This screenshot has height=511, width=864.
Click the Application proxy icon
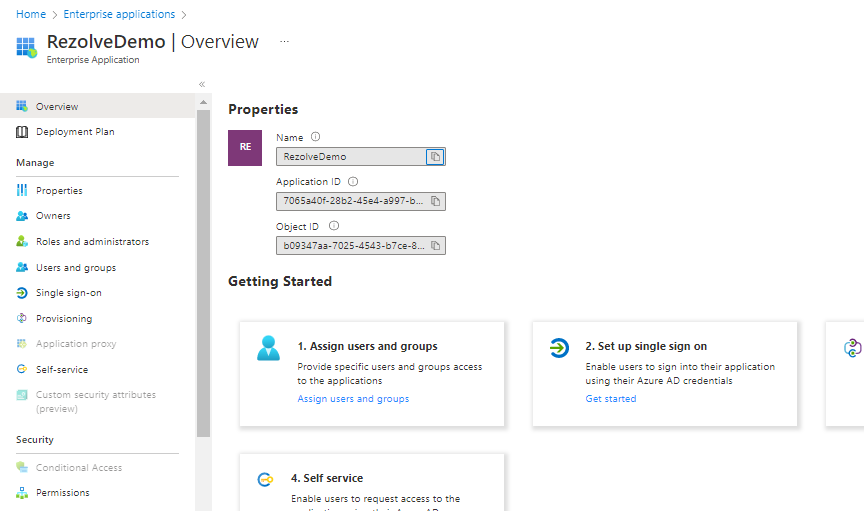21,343
